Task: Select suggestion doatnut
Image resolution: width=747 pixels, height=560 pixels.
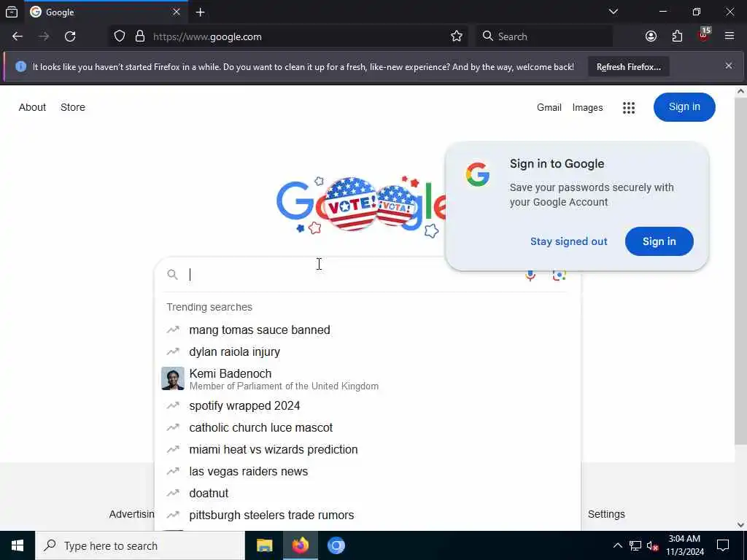Action: (x=368, y=494)
